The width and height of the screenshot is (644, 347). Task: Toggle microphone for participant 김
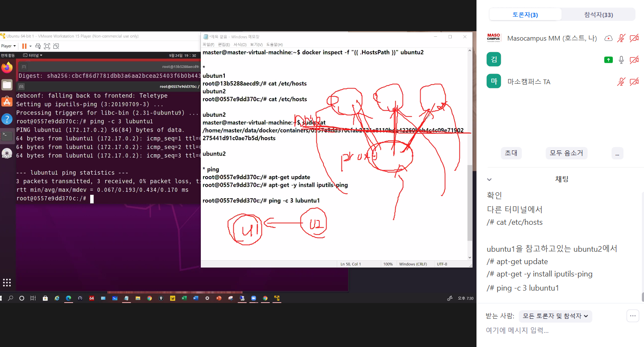(622, 60)
